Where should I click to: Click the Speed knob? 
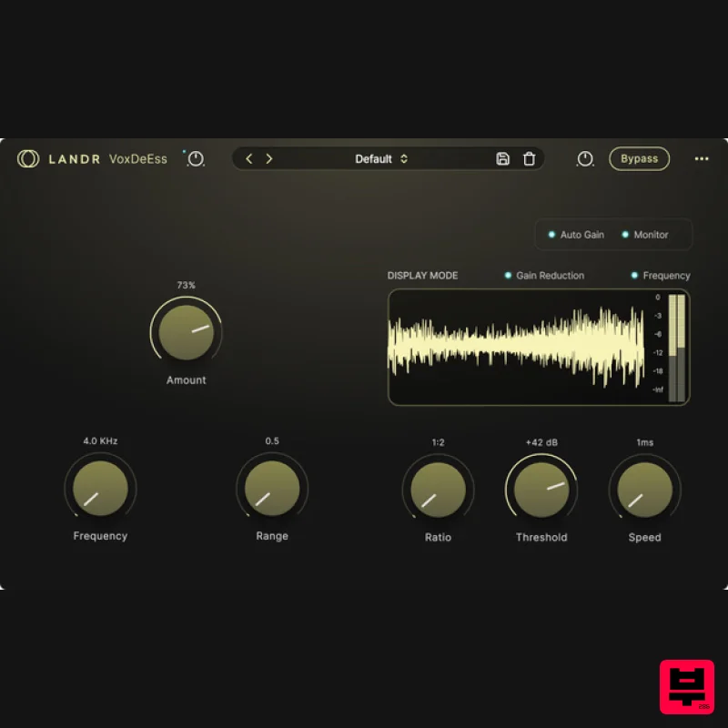pos(644,490)
